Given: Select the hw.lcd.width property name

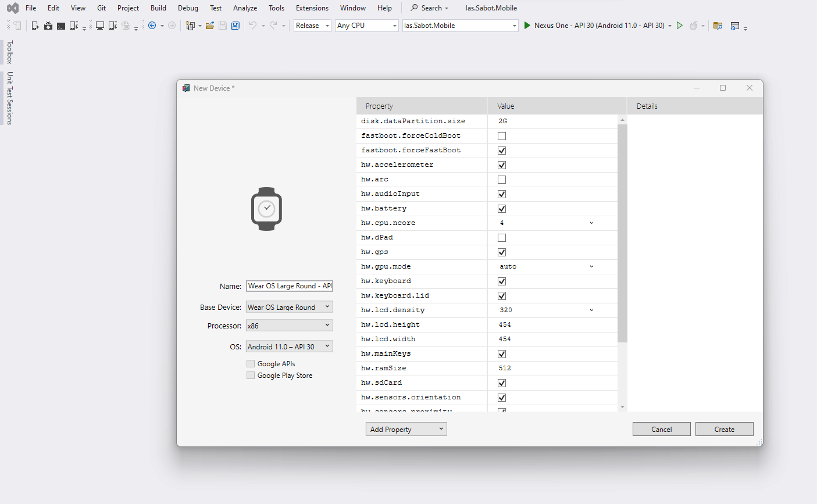Looking at the screenshot, I should tap(388, 339).
